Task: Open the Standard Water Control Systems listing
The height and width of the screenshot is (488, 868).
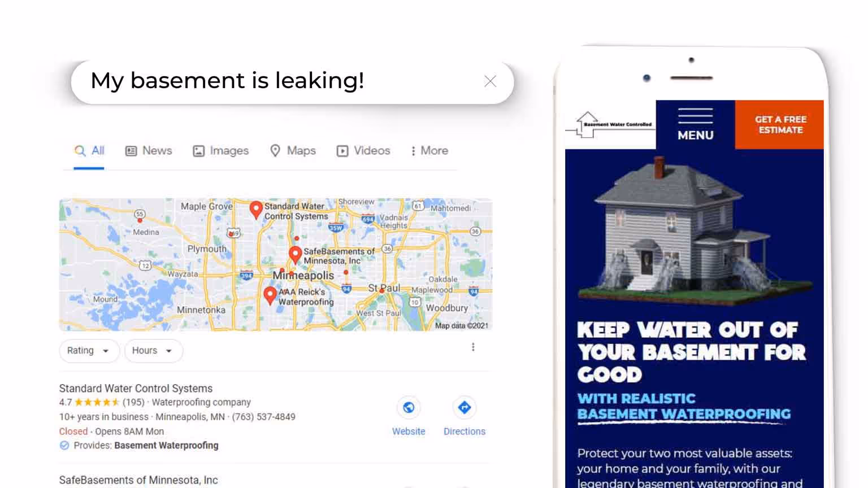Action: pyautogui.click(x=136, y=389)
